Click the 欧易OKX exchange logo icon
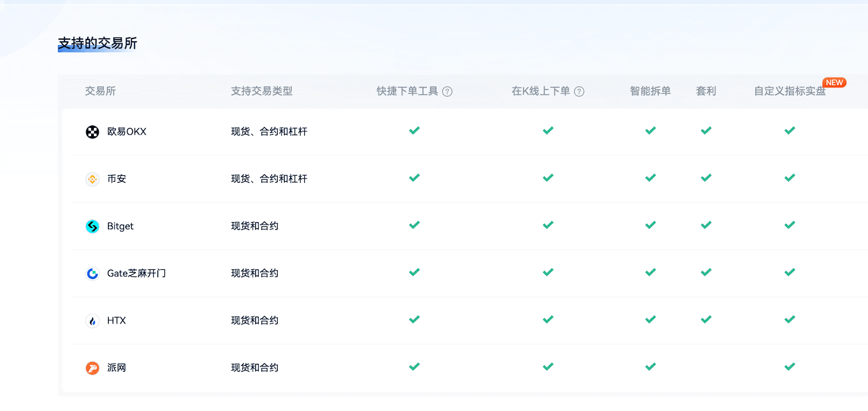This screenshot has width=868, height=411. click(x=93, y=132)
